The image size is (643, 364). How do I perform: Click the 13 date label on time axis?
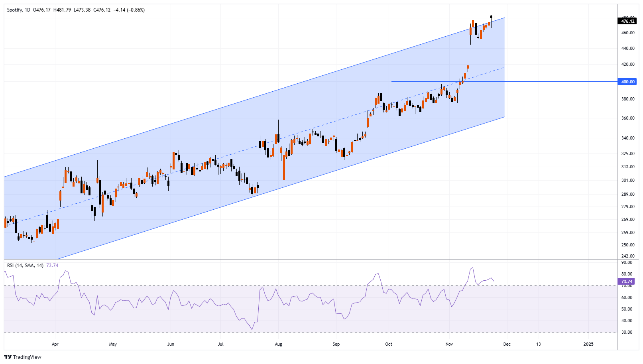coord(538,344)
